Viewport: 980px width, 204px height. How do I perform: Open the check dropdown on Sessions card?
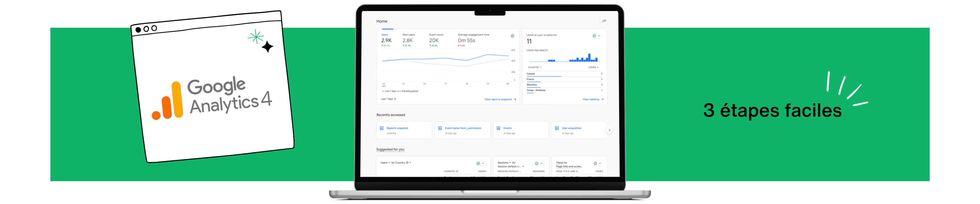pyautogui.click(x=539, y=163)
